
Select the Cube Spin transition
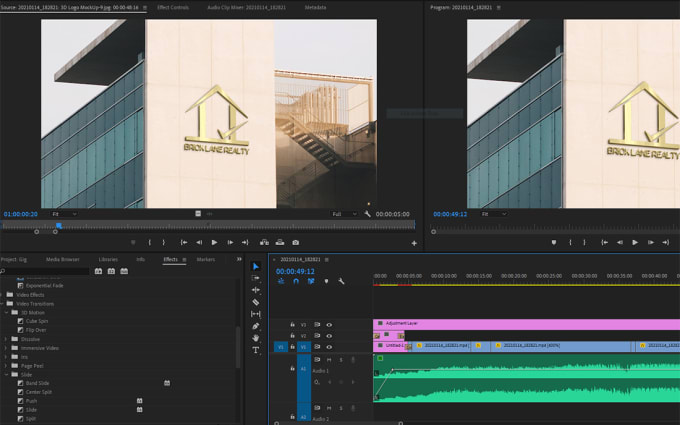click(37, 321)
